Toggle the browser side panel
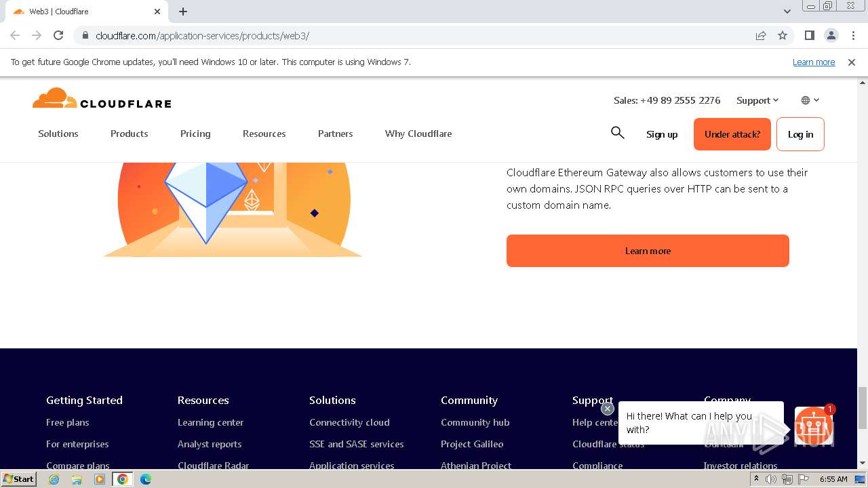The width and height of the screenshot is (868, 488). click(809, 35)
